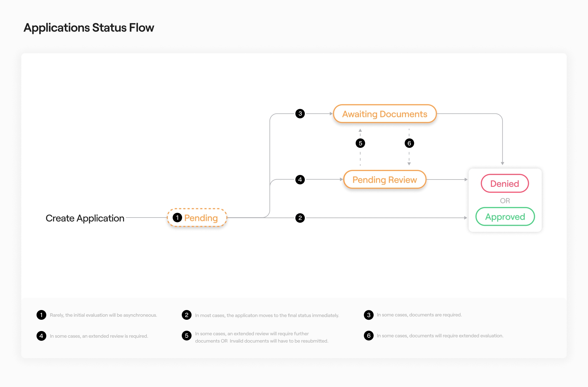Click the number 5 marker on dashed line
588x387 pixels.
point(360,143)
